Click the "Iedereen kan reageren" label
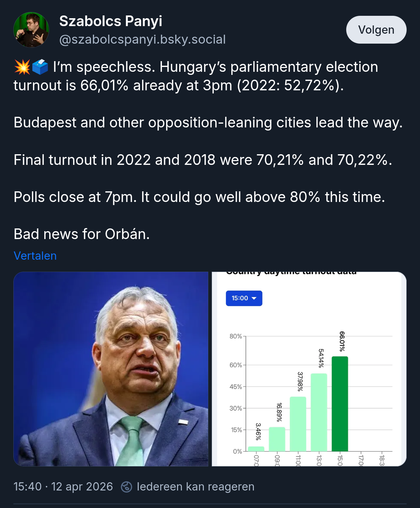Image resolution: width=420 pixels, height=508 pixels. coord(196,487)
